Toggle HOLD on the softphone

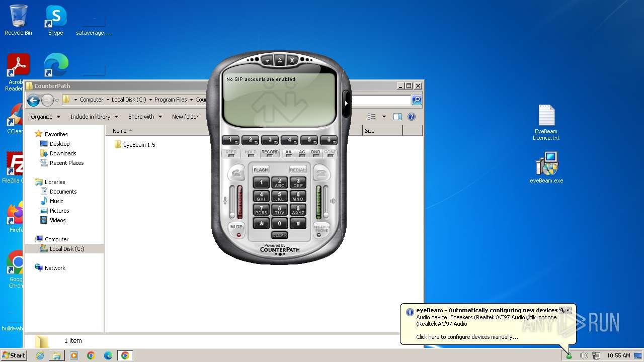click(250, 153)
